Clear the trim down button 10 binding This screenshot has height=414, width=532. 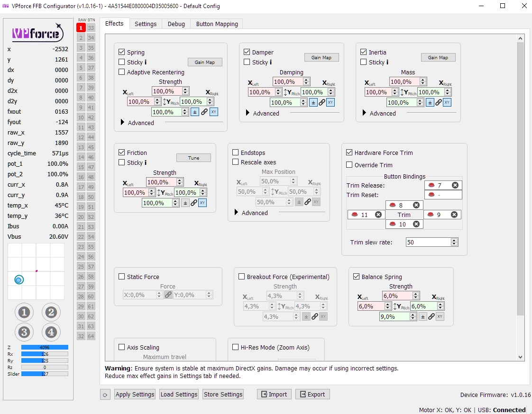click(416, 224)
